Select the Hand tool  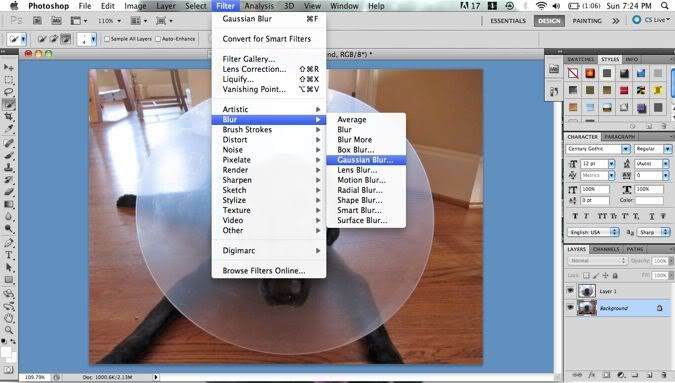click(x=9, y=318)
